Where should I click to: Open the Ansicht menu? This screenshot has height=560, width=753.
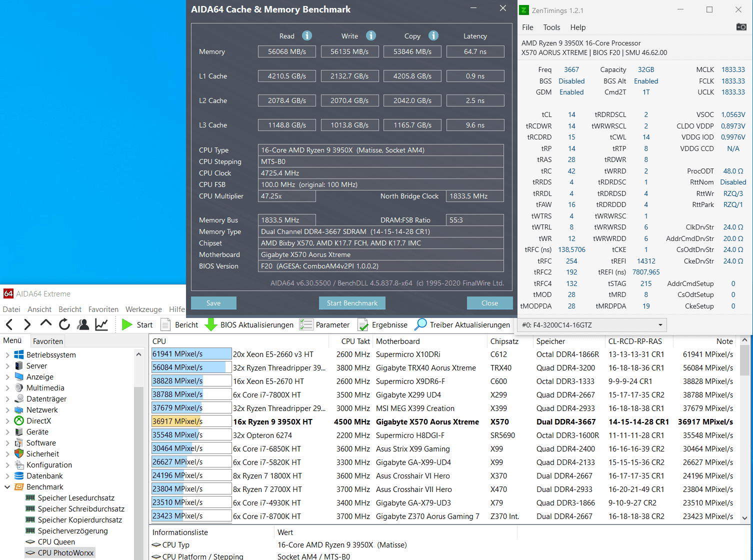[x=39, y=309]
